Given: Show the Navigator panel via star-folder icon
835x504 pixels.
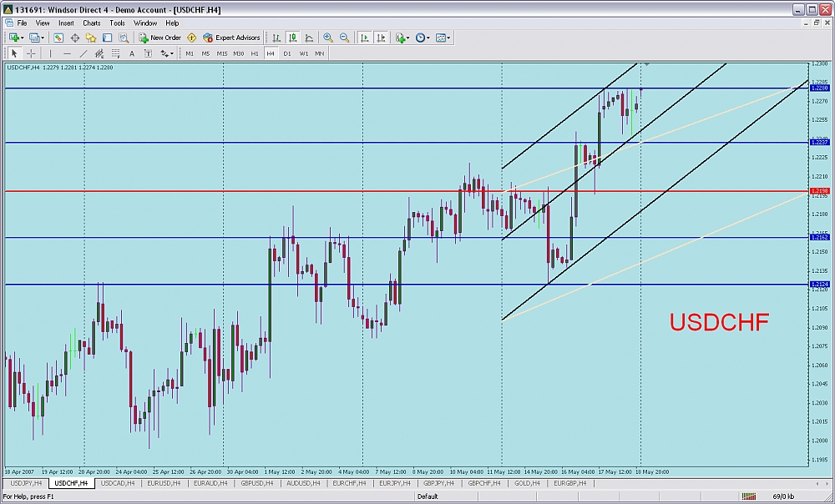Looking at the screenshot, I should [x=91, y=38].
